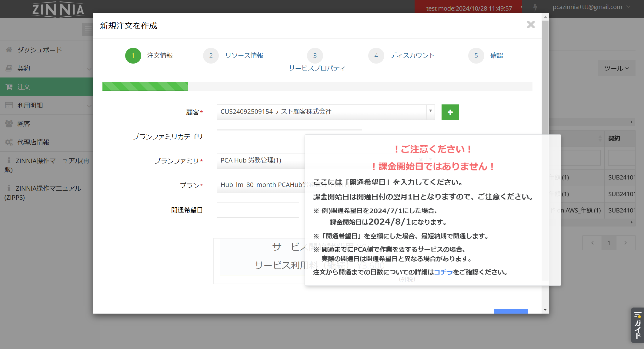The height and width of the screenshot is (349, 644).
Task: Click the green plus button to add customer
Action: coord(450,112)
